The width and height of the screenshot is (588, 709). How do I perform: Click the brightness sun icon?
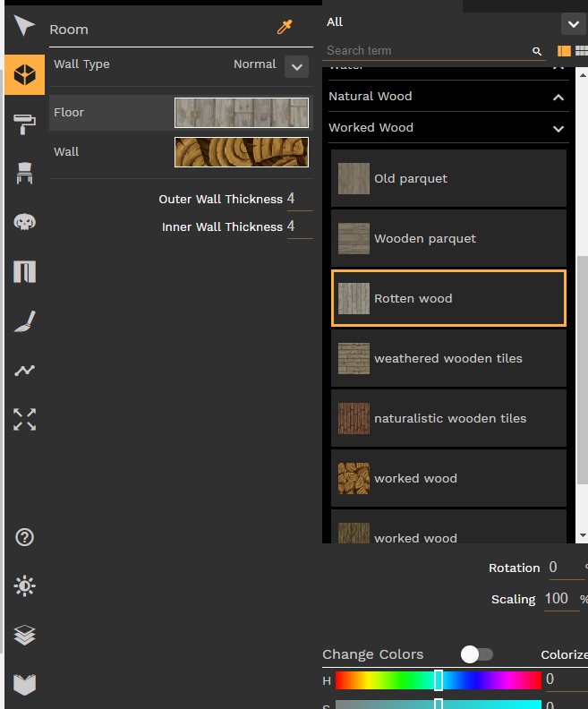[24, 586]
